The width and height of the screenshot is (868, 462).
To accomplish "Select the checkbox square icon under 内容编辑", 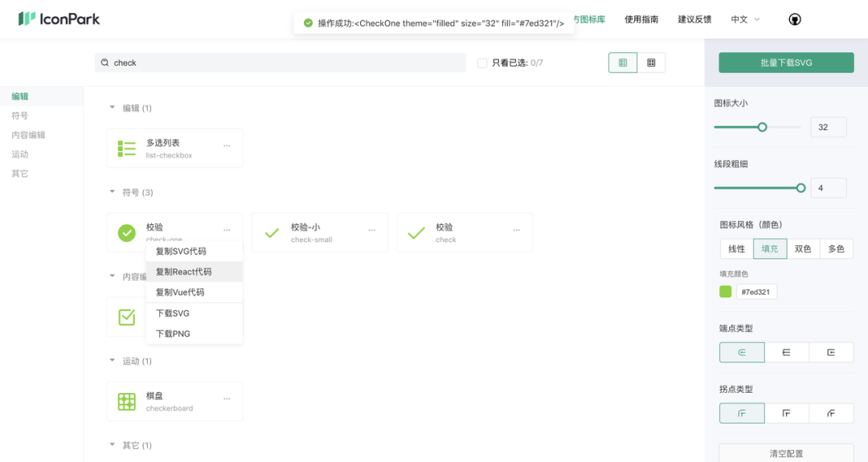I will coord(127,317).
